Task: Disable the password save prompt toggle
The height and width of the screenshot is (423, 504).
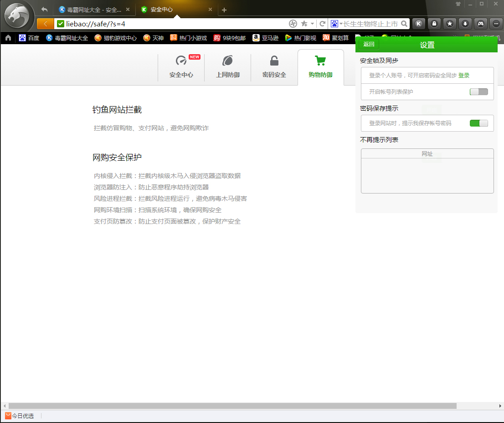Action: (478, 123)
